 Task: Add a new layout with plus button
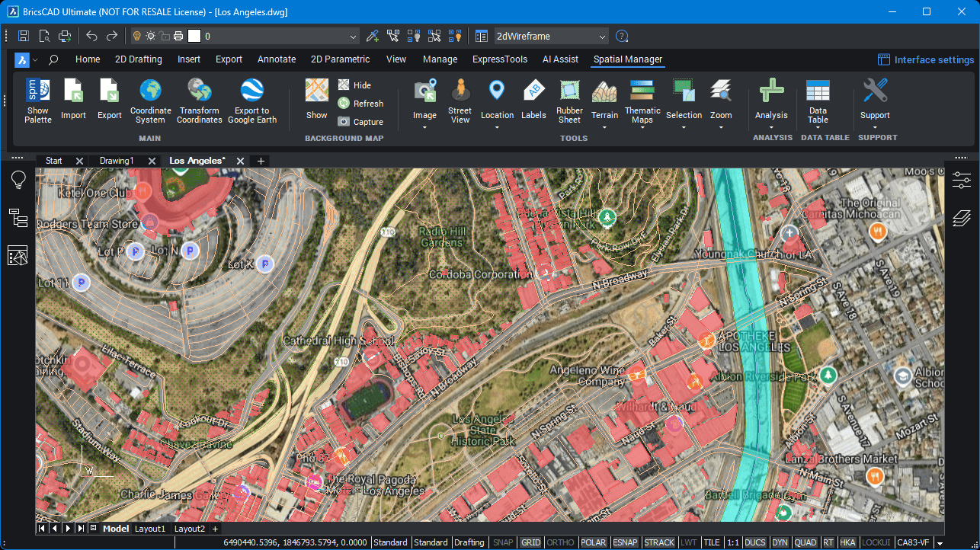tap(215, 529)
